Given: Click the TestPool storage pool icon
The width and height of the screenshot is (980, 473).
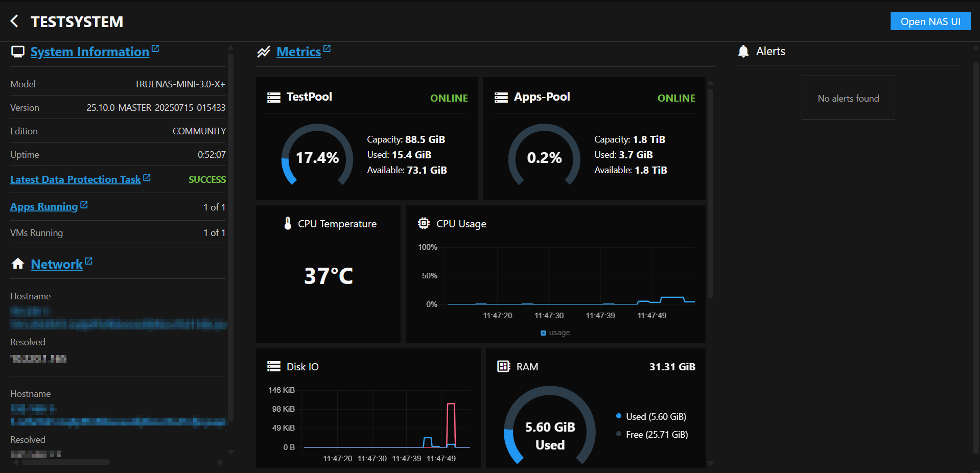Looking at the screenshot, I should (x=274, y=97).
